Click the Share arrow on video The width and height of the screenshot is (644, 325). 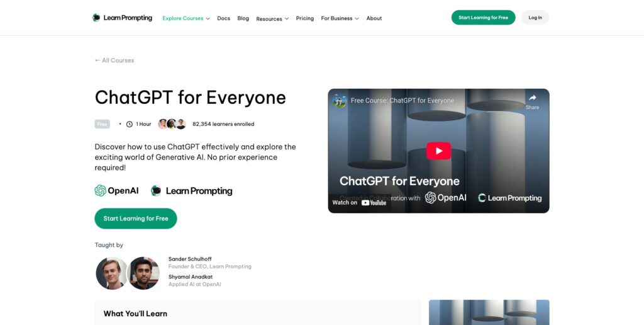(x=532, y=101)
